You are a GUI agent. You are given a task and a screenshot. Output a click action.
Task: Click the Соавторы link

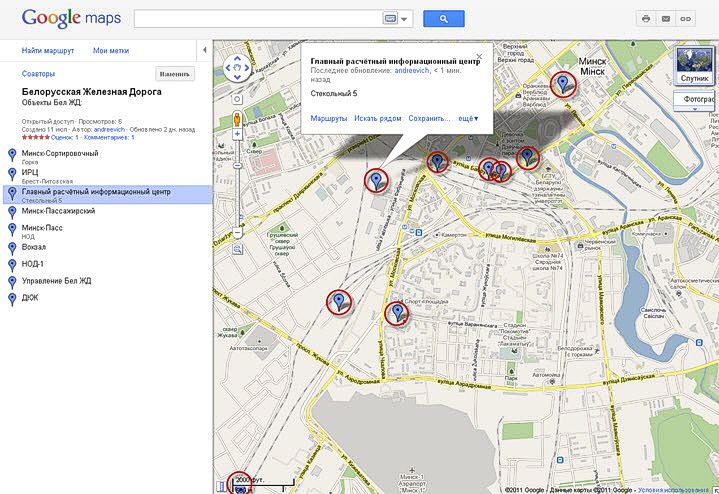coord(39,74)
